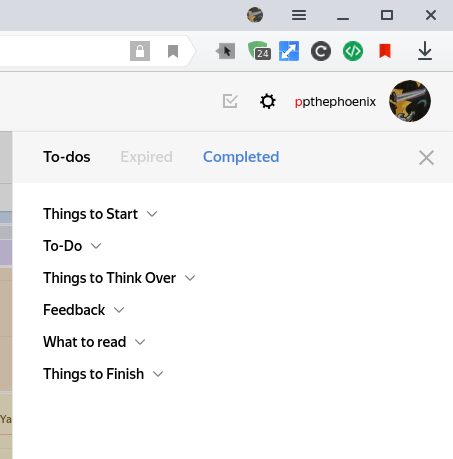453x459 pixels.
Task: Click the lock icon in address bar
Action: tap(140, 51)
